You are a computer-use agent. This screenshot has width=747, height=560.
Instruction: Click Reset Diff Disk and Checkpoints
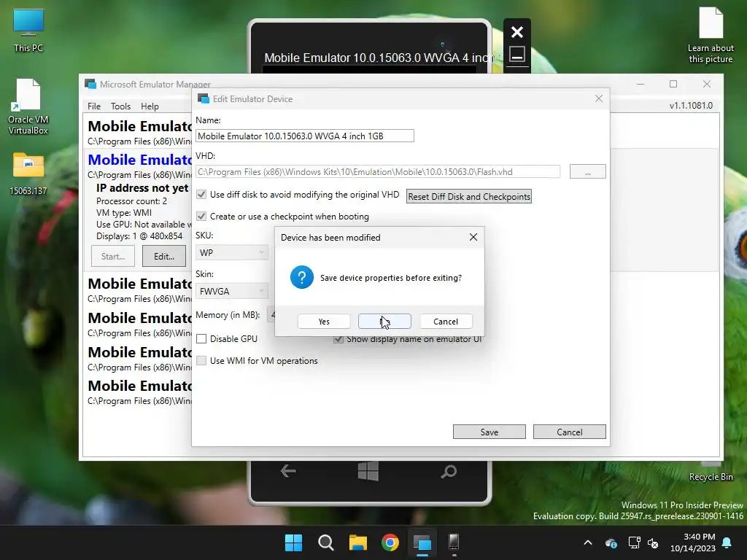tap(469, 197)
